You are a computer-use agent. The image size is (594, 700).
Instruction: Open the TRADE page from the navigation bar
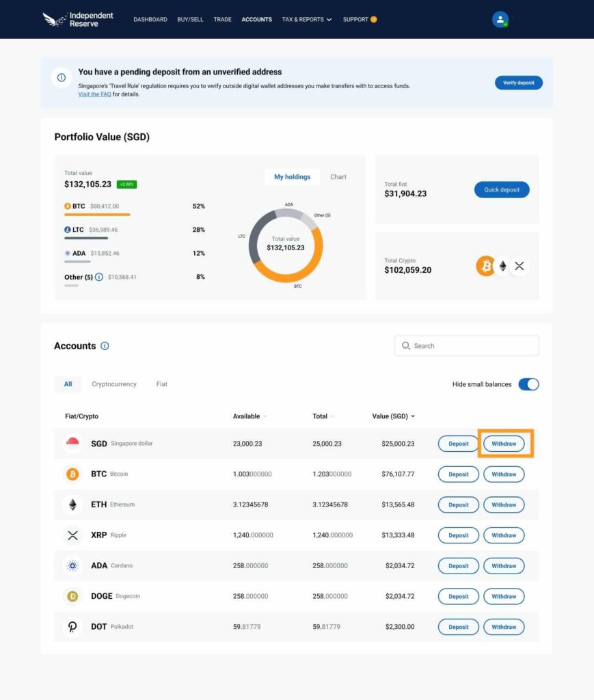point(222,20)
